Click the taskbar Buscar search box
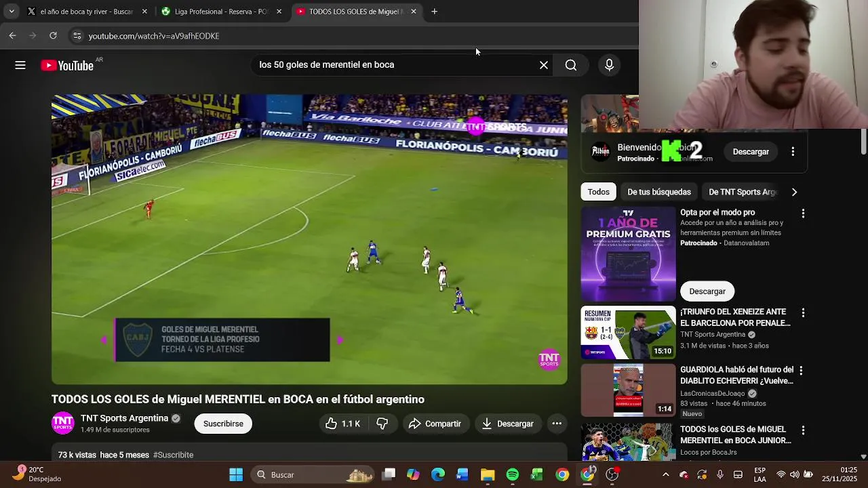The width and height of the screenshot is (868, 488). (312, 474)
